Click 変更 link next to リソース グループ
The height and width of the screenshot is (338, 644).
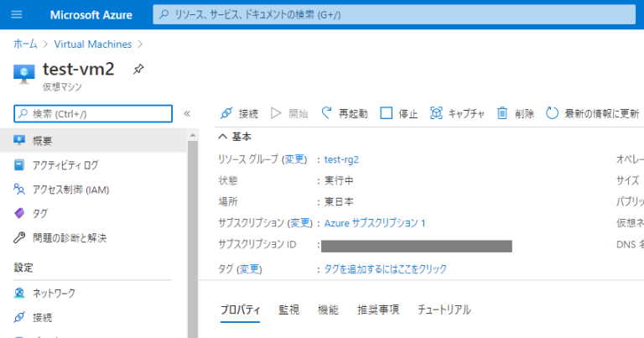(294, 159)
